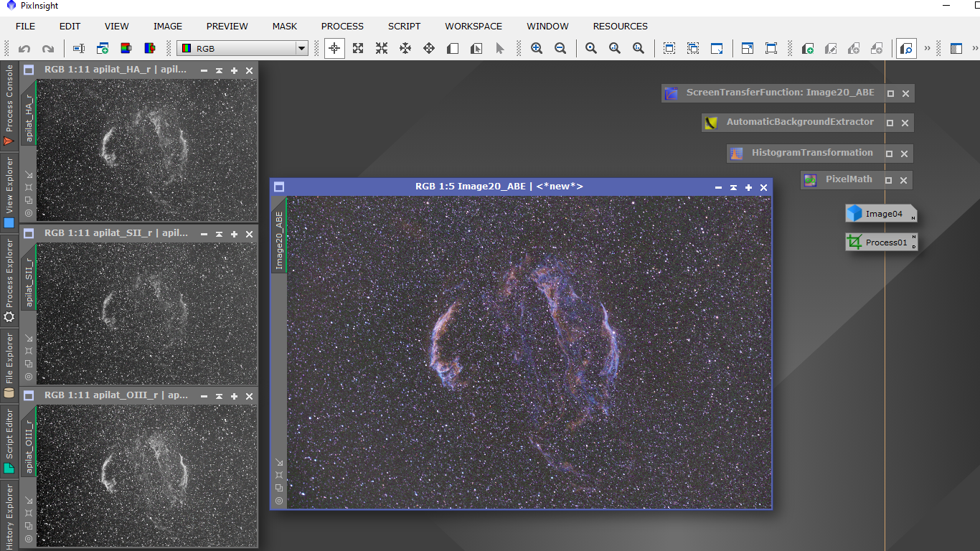Select the apilat_HA_r vertical view tab
The image size is (980, 551).
[29, 113]
